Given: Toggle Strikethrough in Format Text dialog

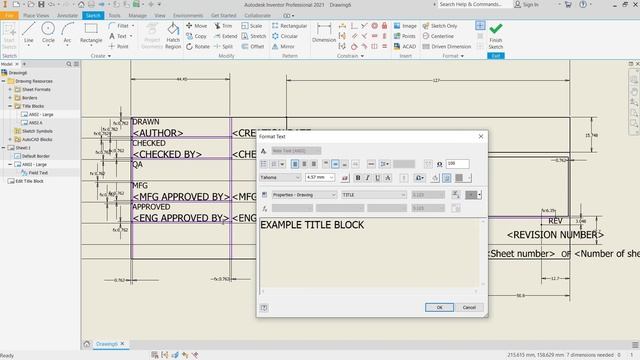Looking at the screenshot, I should (388, 178).
